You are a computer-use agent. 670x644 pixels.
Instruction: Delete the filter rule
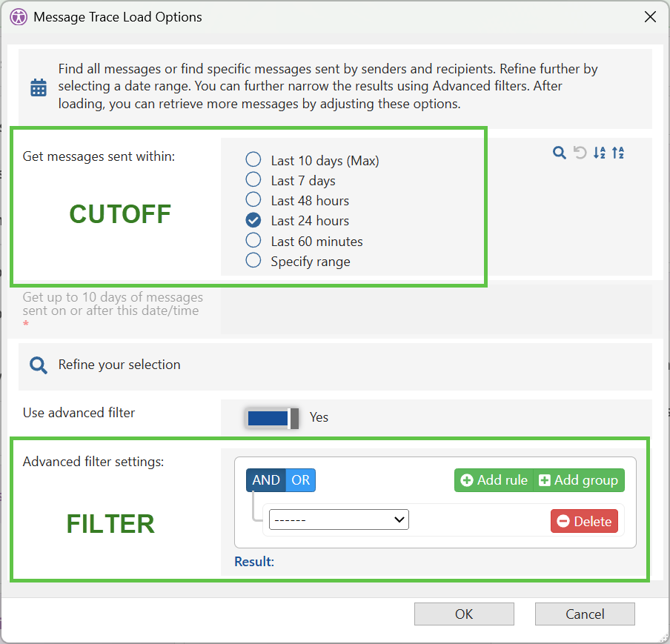(584, 521)
